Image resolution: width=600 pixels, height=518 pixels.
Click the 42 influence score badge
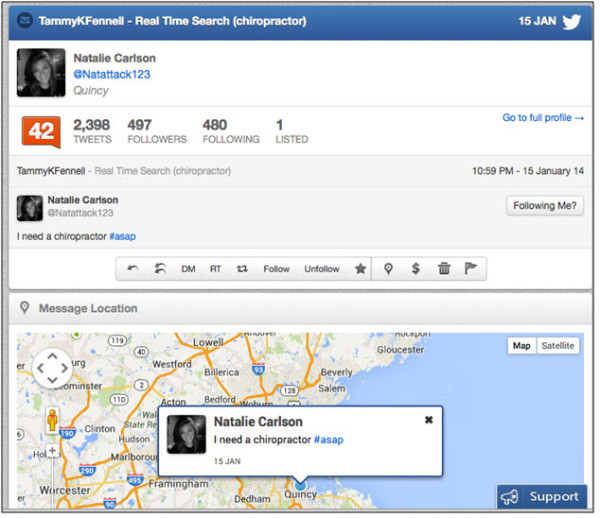click(x=41, y=132)
